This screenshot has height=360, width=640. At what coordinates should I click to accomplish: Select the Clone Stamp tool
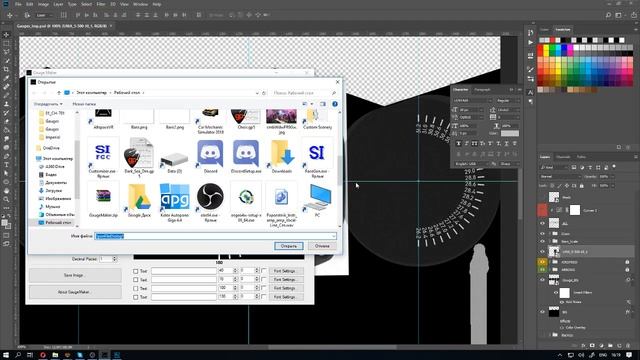click(x=6, y=104)
